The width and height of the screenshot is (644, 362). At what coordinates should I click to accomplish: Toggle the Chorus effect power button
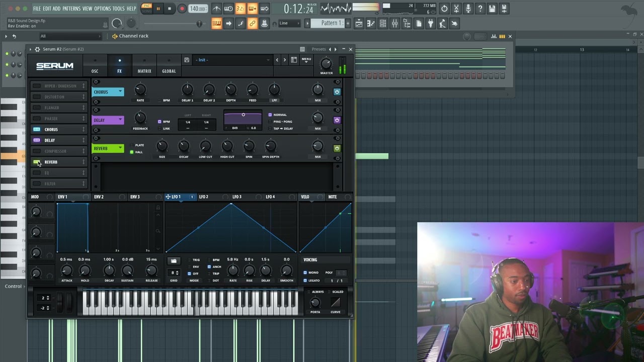pos(337,92)
